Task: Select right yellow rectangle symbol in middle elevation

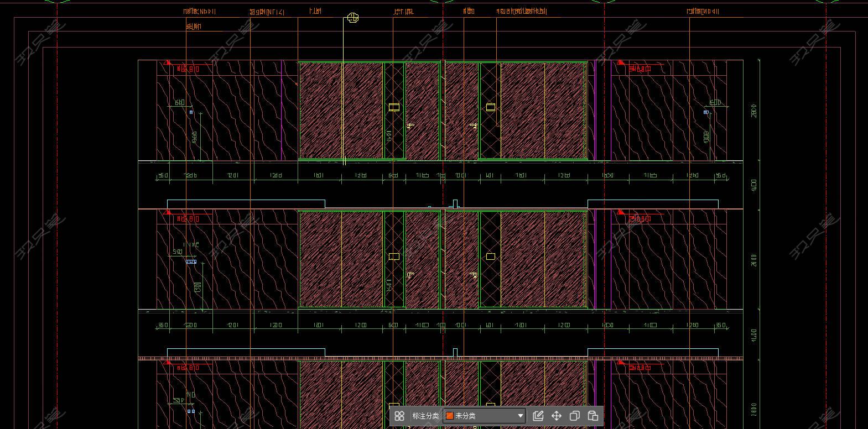Action: pos(490,257)
